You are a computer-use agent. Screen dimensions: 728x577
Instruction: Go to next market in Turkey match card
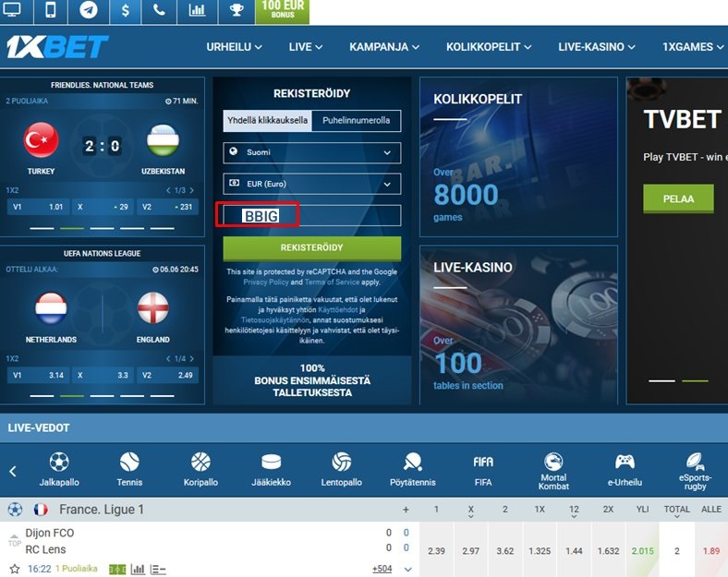pos(192,190)
